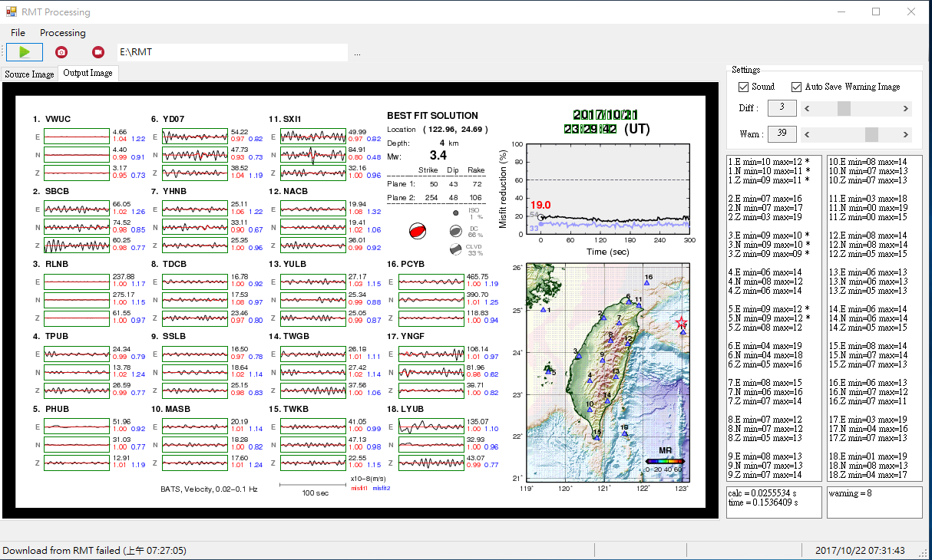Click the Warn slider thumb

tap(871, 135)
